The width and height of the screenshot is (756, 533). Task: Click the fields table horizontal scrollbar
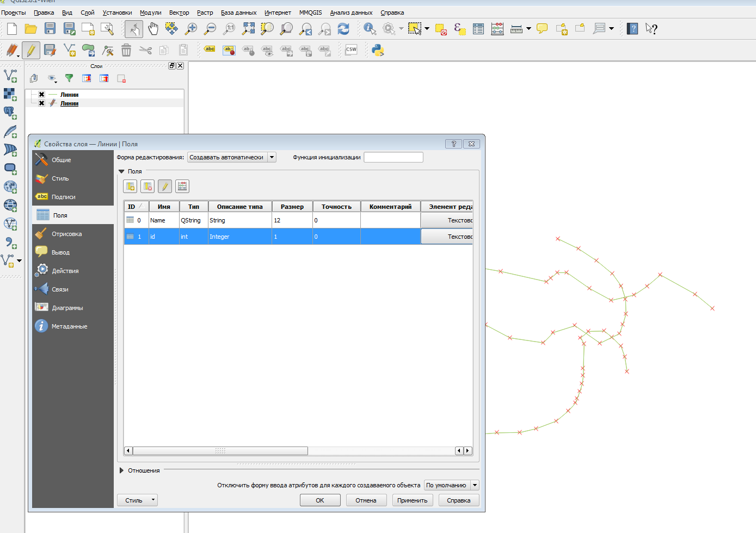point(220,451)
